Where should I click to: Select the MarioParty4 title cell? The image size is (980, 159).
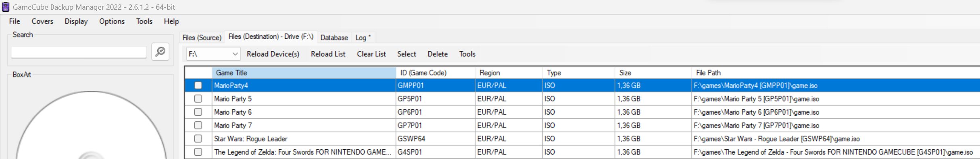pos(304,86)
